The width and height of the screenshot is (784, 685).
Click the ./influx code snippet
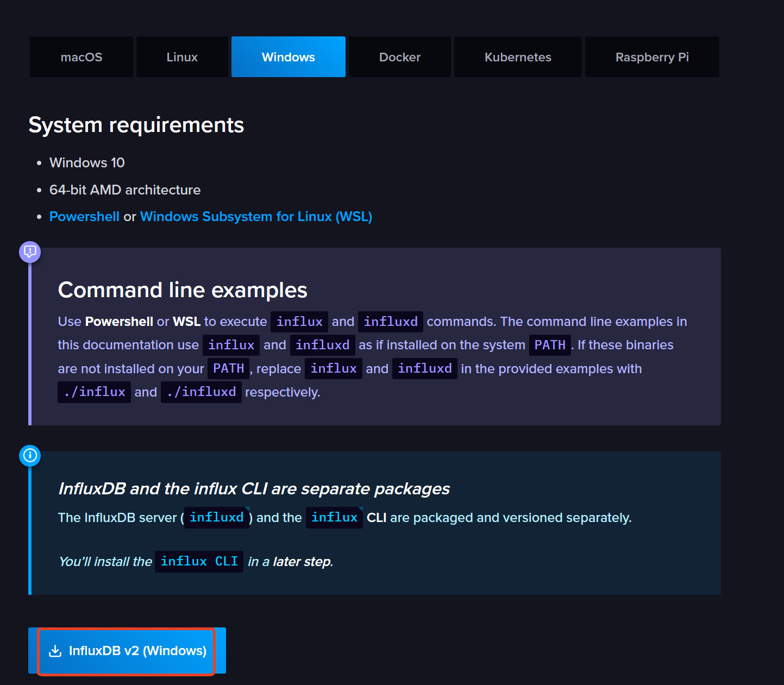pyautogui.click(x=94, y=392)
